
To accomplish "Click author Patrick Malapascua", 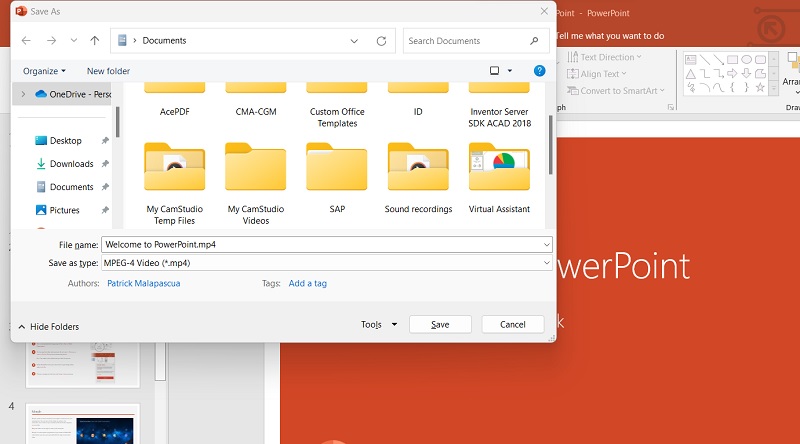I will 143,283.
